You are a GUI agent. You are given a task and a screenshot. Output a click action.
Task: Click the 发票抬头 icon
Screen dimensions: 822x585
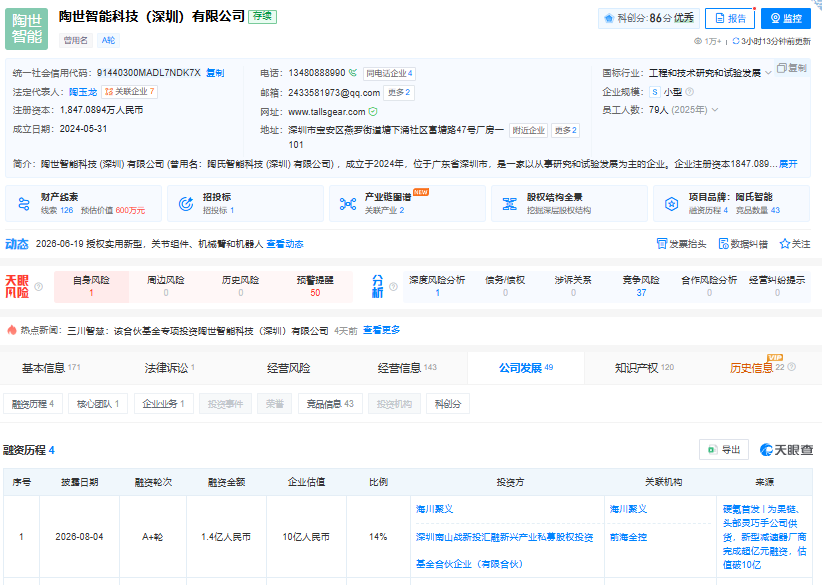pos(662,244)
